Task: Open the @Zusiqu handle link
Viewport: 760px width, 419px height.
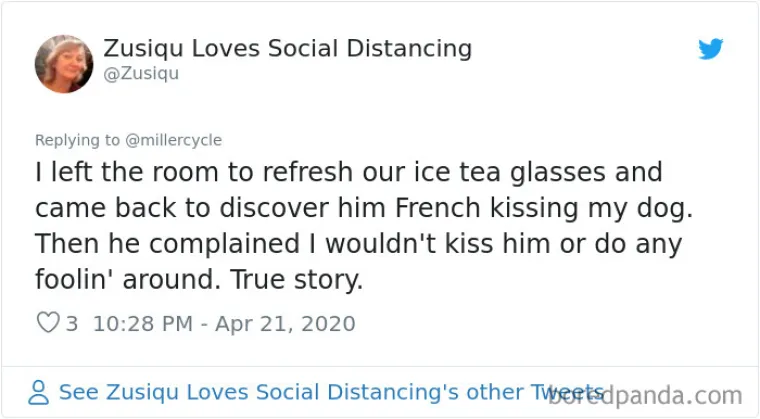Action: pyautogui.click(x=141, y=74)
